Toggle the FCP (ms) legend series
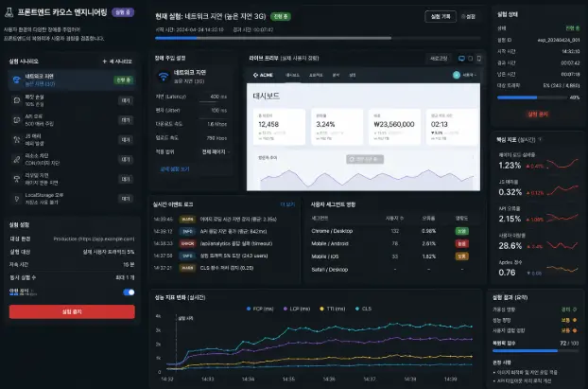The width and height of the screenshot is (588, 389). pyautogui.click(x=260, y=309)
